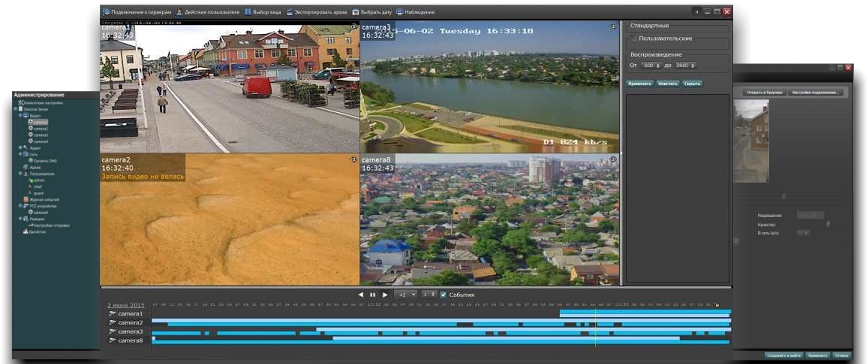Click the Скрыть button
The width and height of the screenshot is (868, 364).
coord(692,84)
